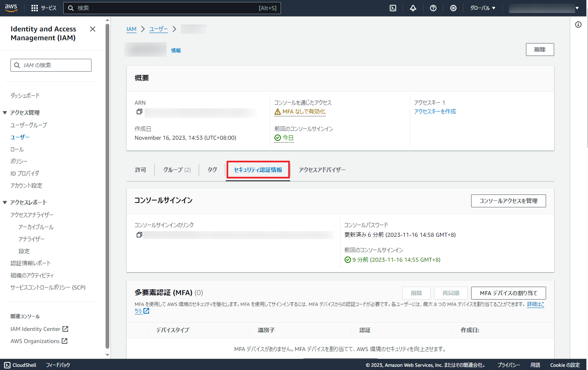Viewport: 588px width, 370px height.
Task: Open the account menu dropdown arrow
Action: click(577, 8)
